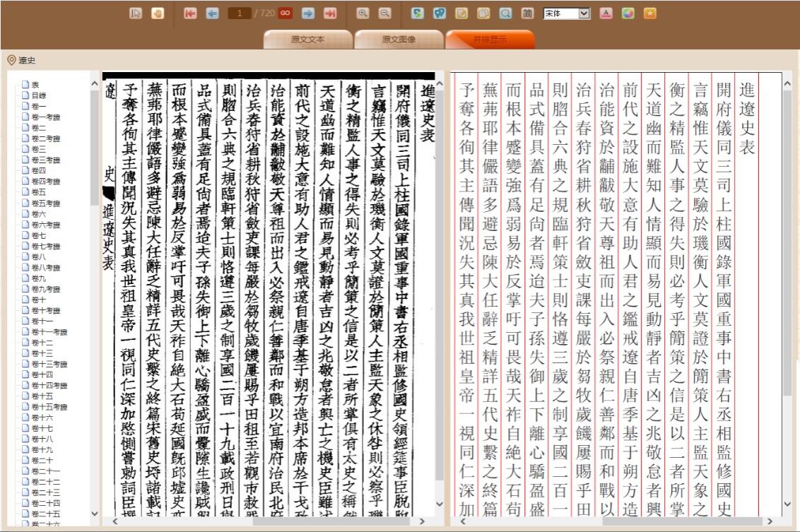This screenshot has width=800, height=532.
Task: Click the page icon beside 卷十三
Action: pos(25,353)
